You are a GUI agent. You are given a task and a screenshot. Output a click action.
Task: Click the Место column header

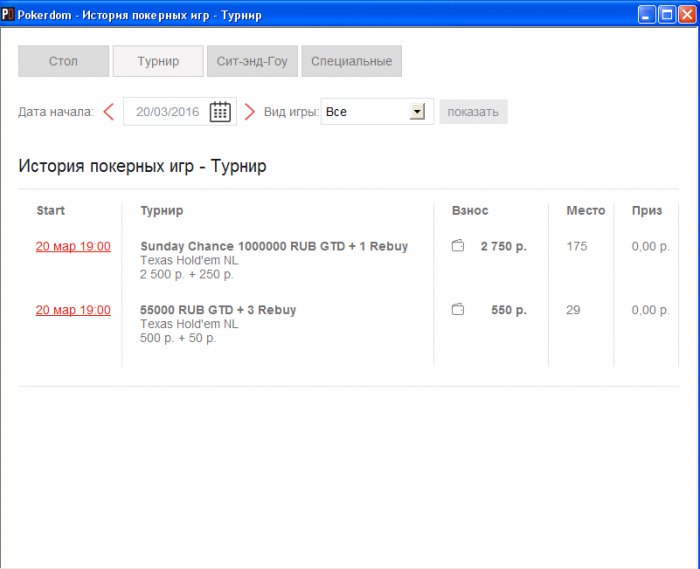586,210
